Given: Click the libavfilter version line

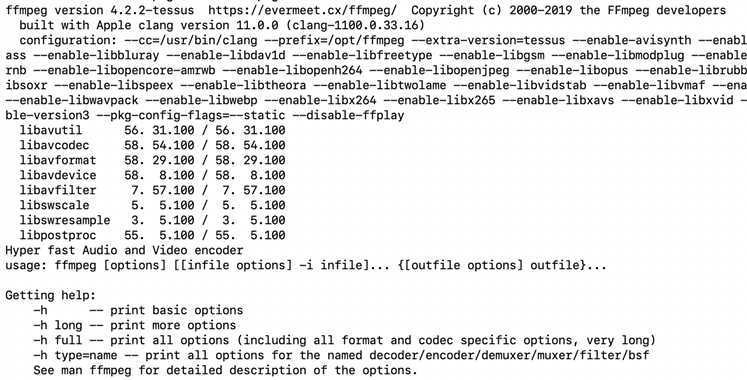Looking at the screenshot, I should pos(152,190).
